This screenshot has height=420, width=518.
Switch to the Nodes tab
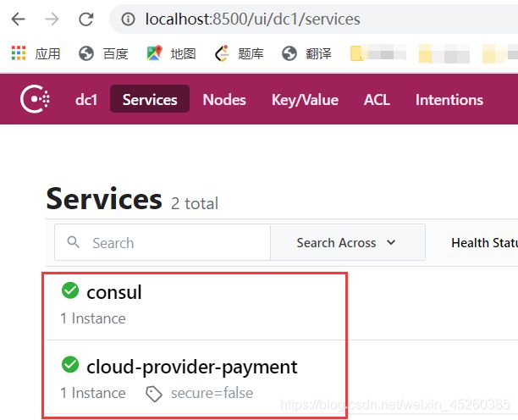(x=224, y=99)
